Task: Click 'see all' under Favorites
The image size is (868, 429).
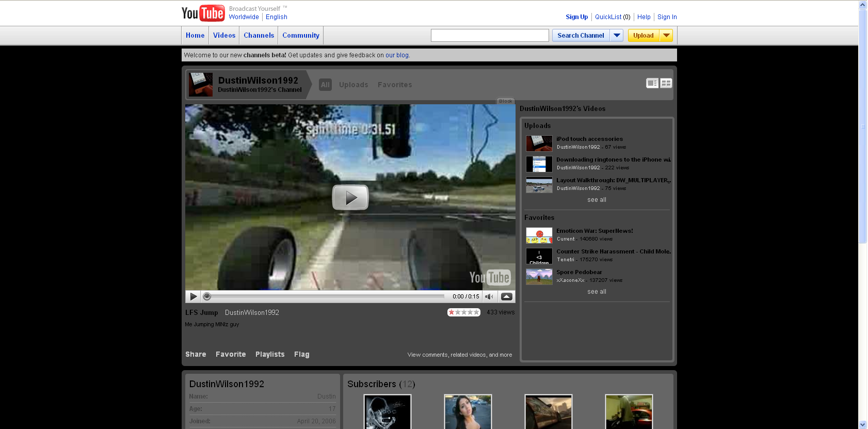Action: 597,292
